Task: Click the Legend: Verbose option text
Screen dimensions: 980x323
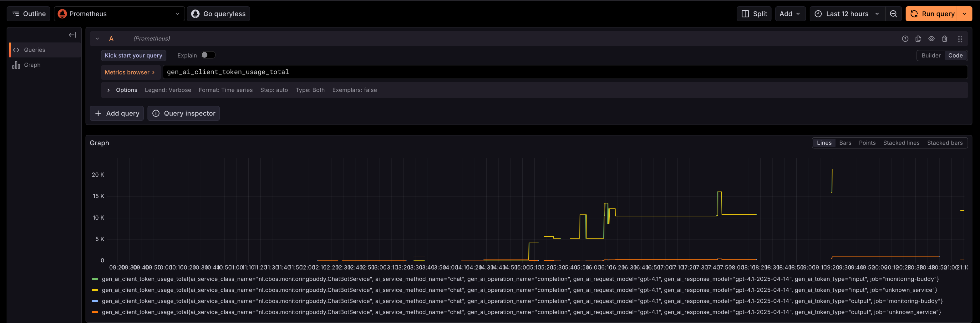Action: (x=168, y=90)
